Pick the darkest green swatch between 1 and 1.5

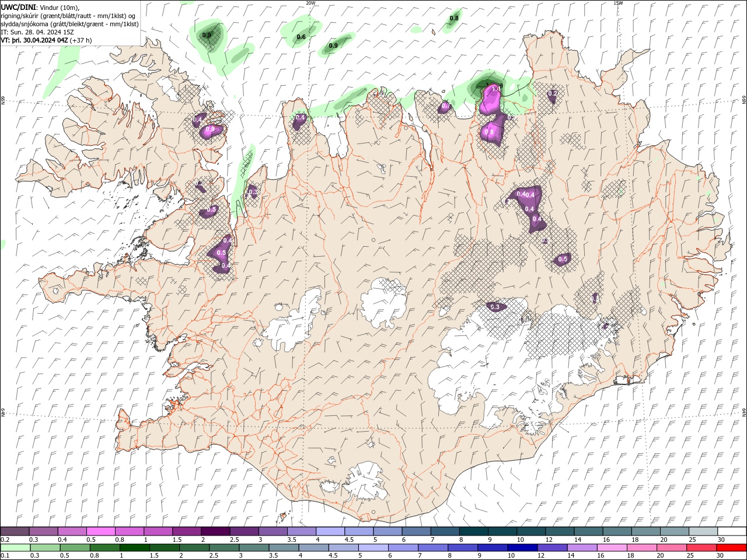point(135,548)
